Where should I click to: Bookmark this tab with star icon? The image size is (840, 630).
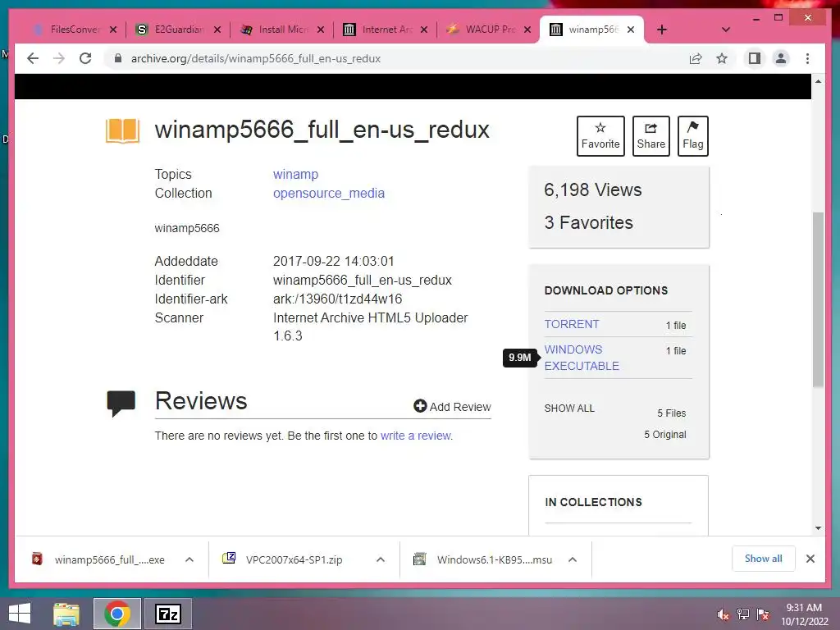point(722,58)
